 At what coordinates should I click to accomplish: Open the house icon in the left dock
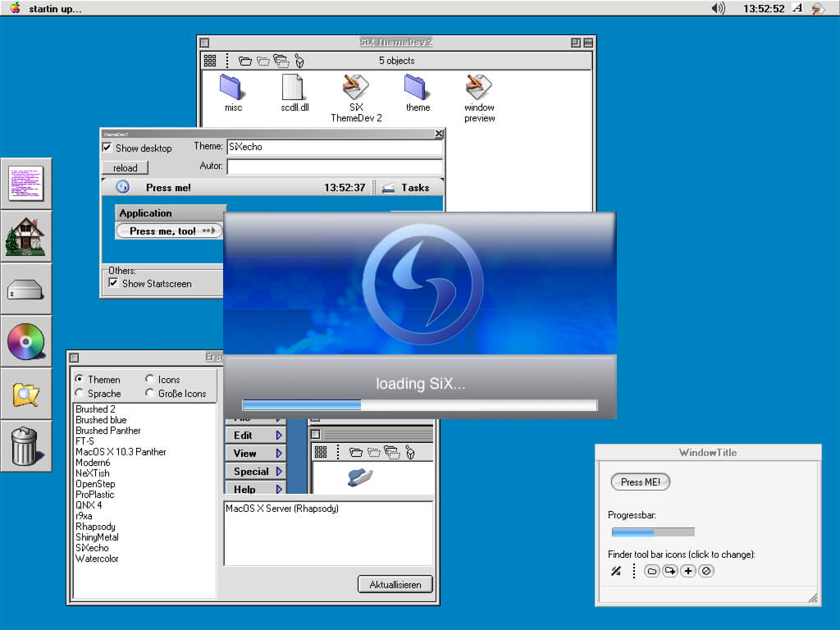pyautogui.click(x=25, y=236)
